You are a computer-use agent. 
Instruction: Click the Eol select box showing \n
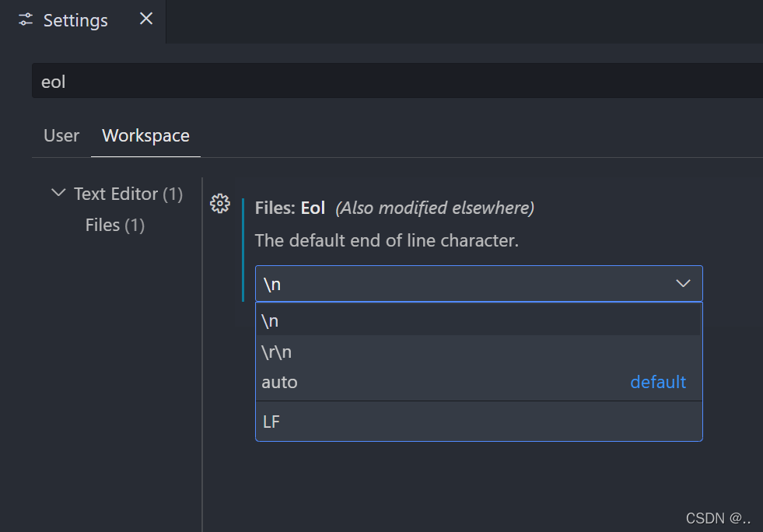(x=467, y=284)
